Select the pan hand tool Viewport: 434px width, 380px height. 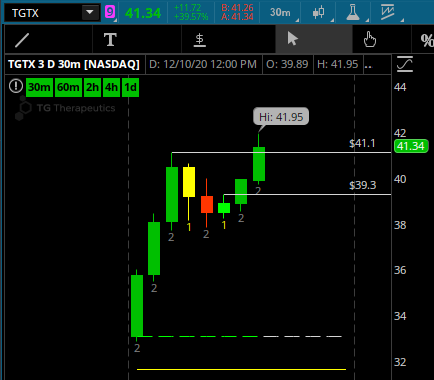tap(370, 40)
